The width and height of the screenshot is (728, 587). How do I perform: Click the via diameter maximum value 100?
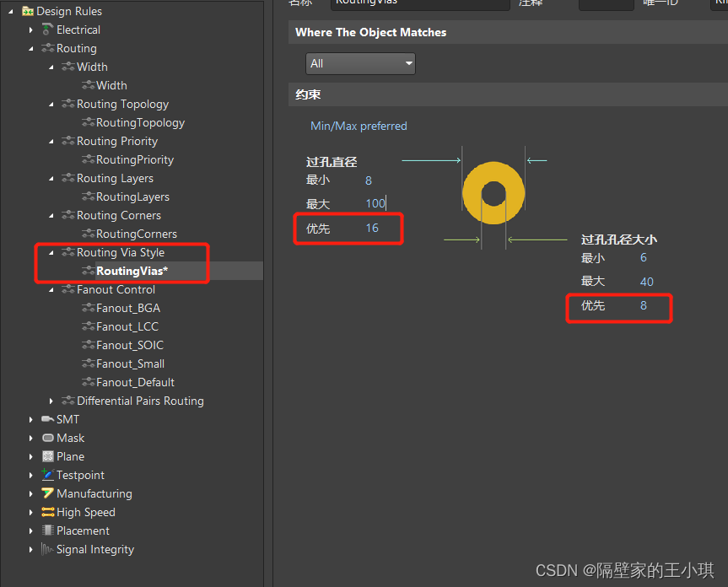point(375,203)
